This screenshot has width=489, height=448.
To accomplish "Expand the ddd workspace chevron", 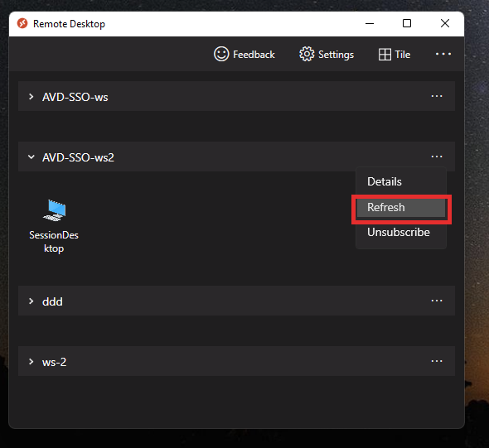I will 31,301.
